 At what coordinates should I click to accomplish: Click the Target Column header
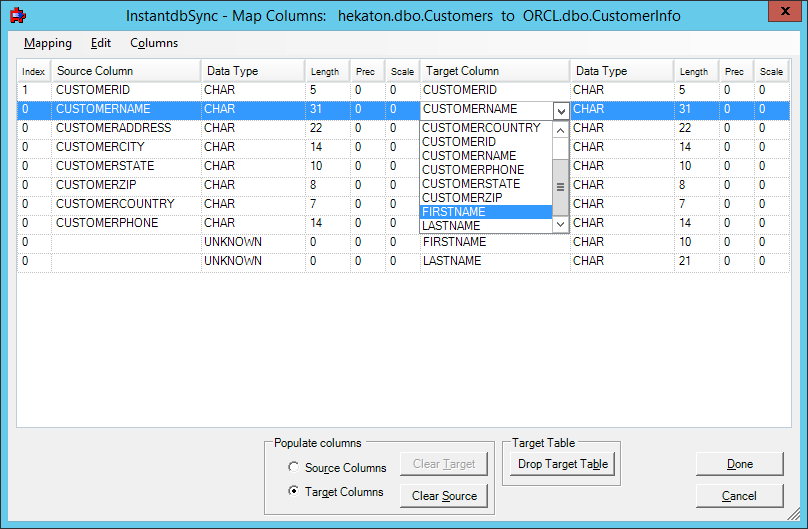(495, 71)
